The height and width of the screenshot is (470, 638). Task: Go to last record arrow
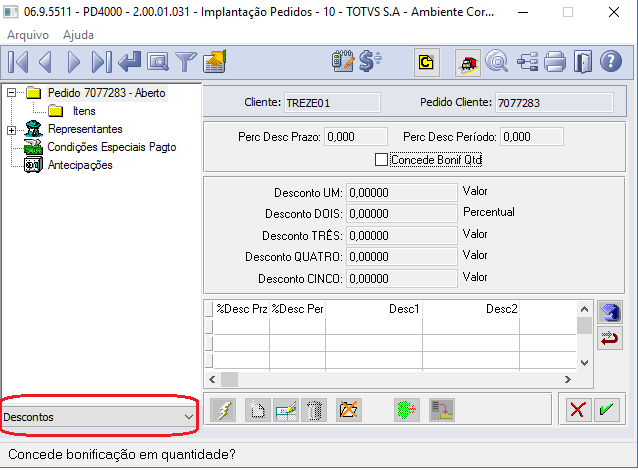101,63
